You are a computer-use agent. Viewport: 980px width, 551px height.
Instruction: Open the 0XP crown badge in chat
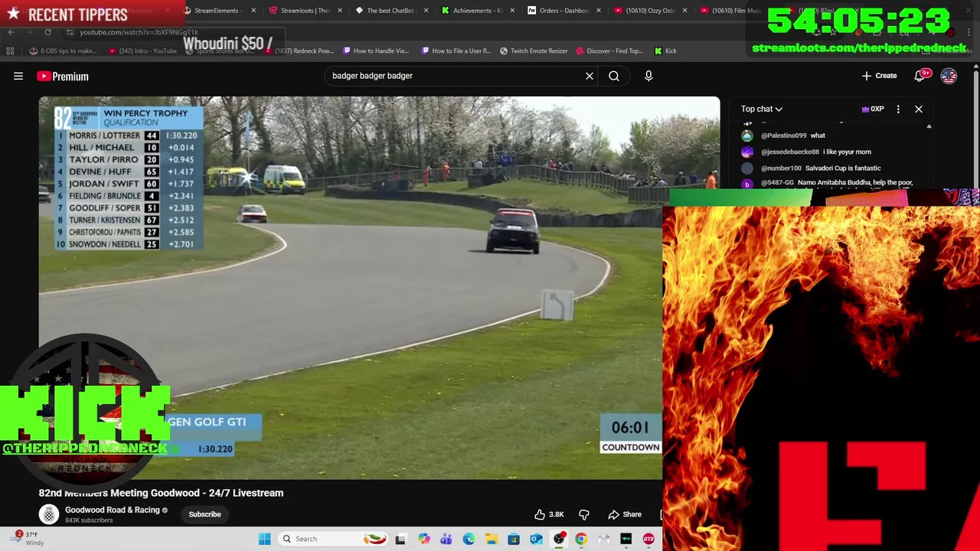873,109
